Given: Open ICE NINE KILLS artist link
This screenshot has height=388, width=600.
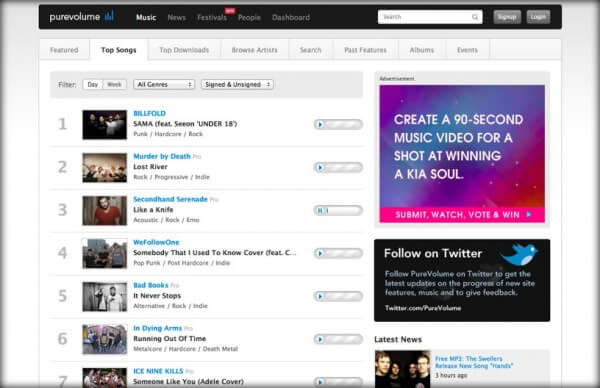Looking at the screenshot, I should point(158,371).
